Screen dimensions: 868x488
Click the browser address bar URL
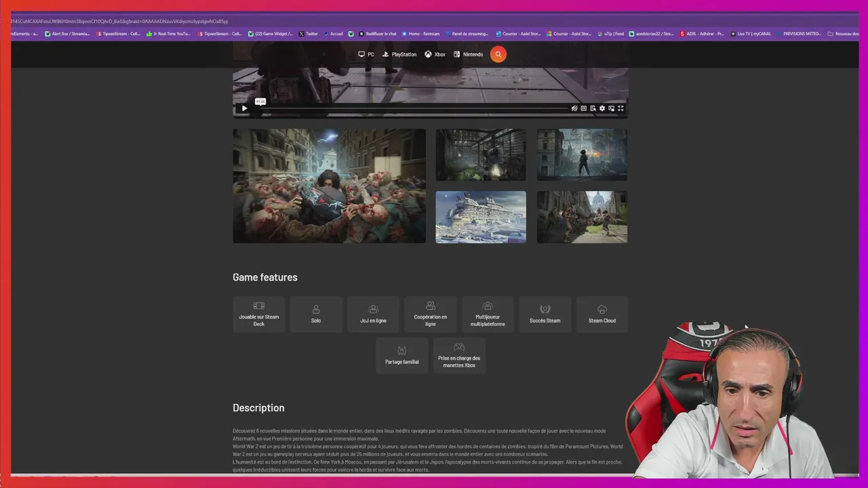[119, 21]
